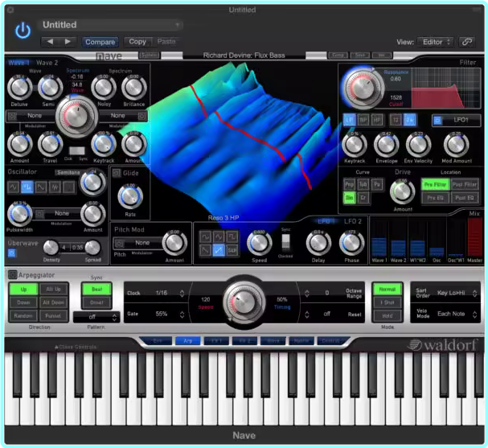
Task: Go to the previous preset arrow
Action: tap(50, 42)
